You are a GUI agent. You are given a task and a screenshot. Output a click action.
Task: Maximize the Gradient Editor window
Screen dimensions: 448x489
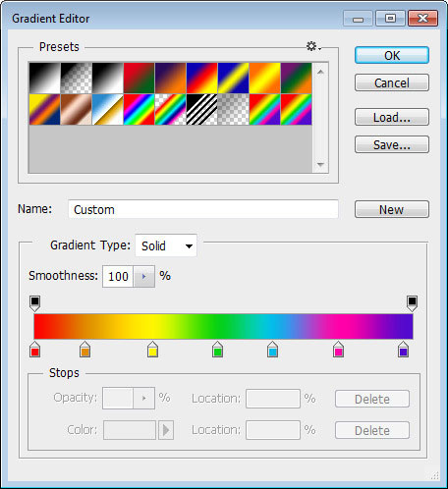pos(390,19)
